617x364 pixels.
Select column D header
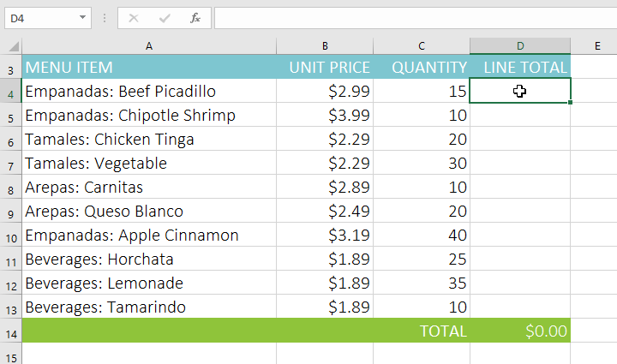click(519, 46)
